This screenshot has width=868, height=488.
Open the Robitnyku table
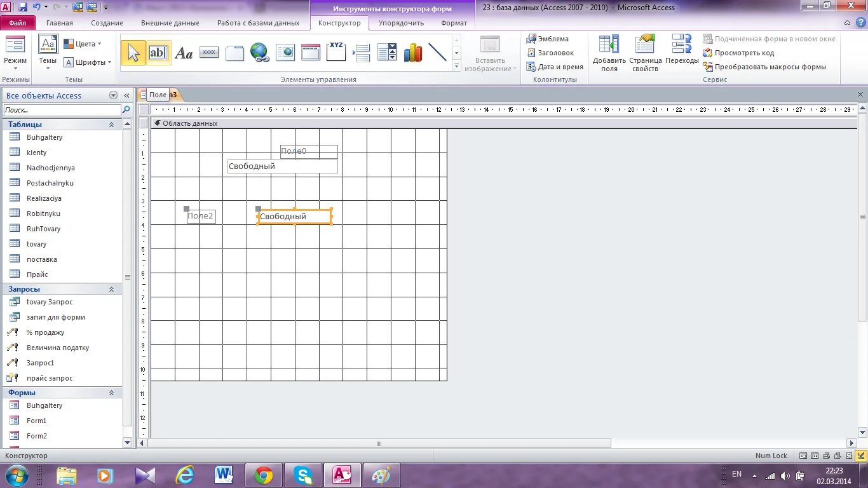click(x=43, y=213)
